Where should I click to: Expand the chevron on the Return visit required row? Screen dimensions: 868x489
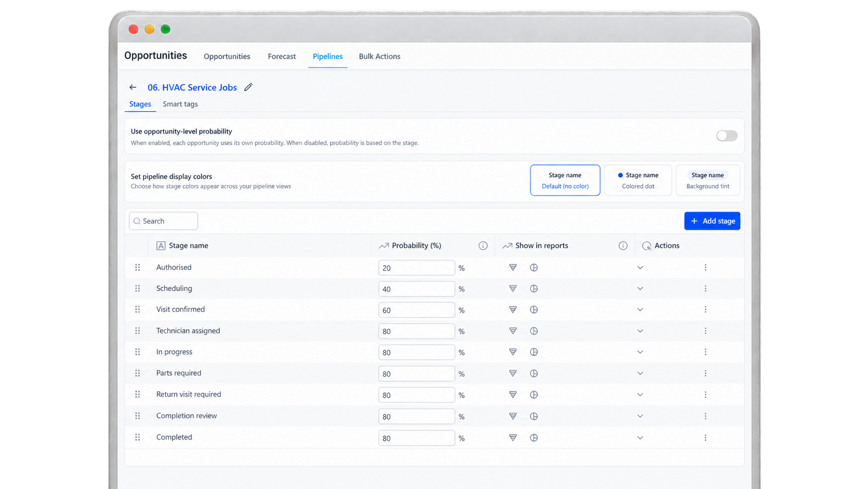640,395
